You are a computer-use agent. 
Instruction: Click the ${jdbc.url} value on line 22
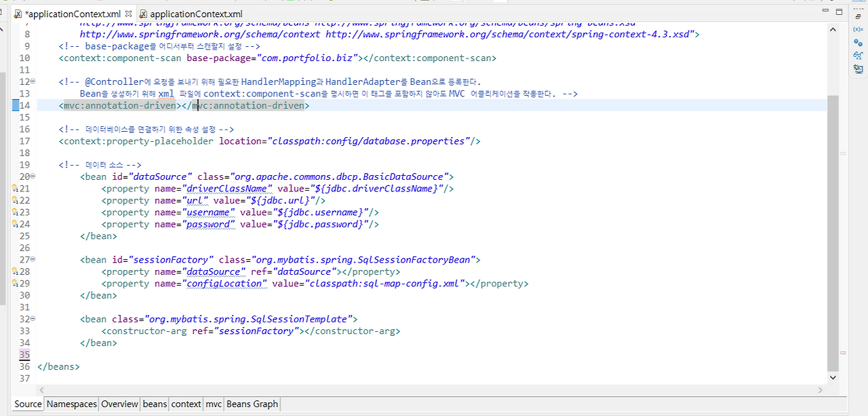point(279,200)
